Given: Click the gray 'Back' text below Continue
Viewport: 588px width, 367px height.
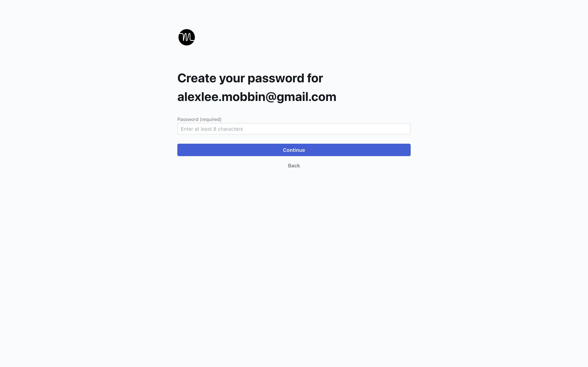Looking at the screenshot, I should point(294,165).
